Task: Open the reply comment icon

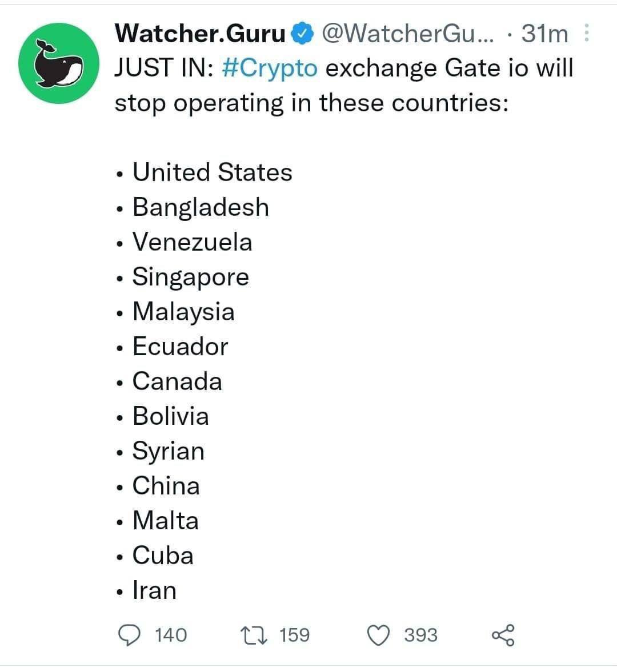Action: pyautogui.click(x=129, y=635)
